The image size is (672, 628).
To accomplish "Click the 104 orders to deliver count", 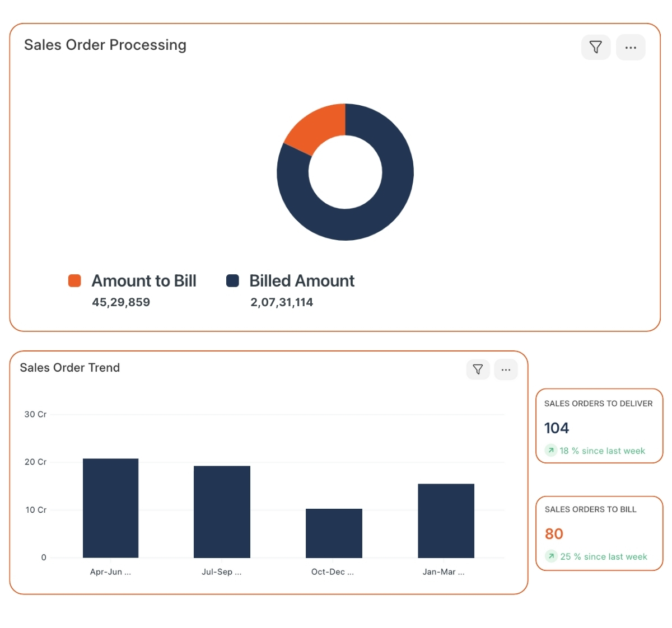I will pyautogui.click(x=557, y=428).
